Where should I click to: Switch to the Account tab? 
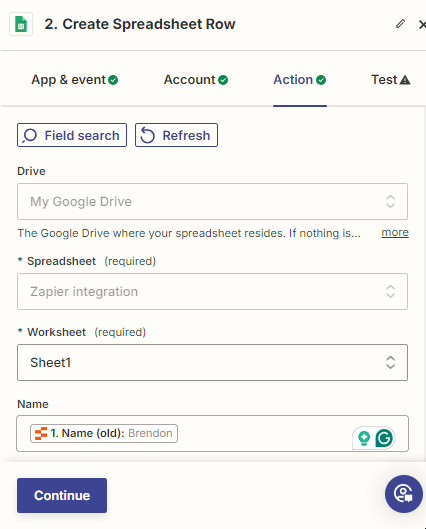[196, 80]
